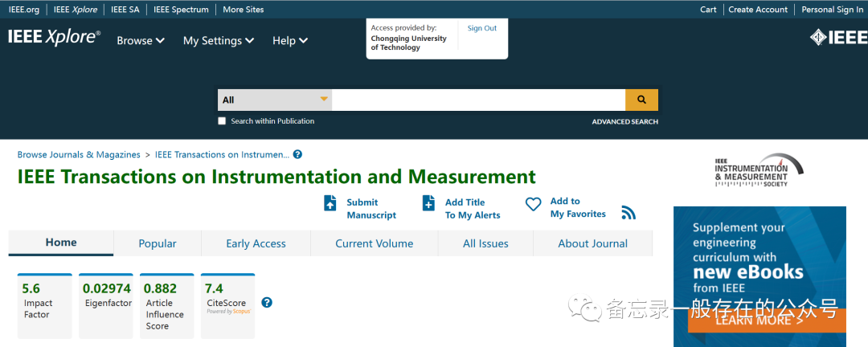Click help icon next to CiteScore
Viewport: 868px width, 347px height.
pyautogui.click(x=267, y=302)
